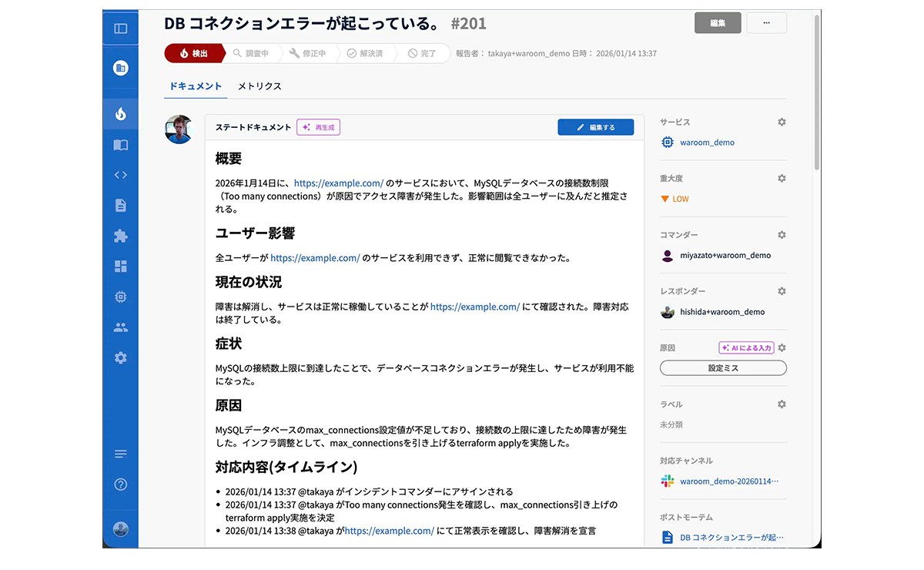Viewport: 924px width, 570px height.
Task: Select the book icon in the left sidebar
Action: point(121,144)
